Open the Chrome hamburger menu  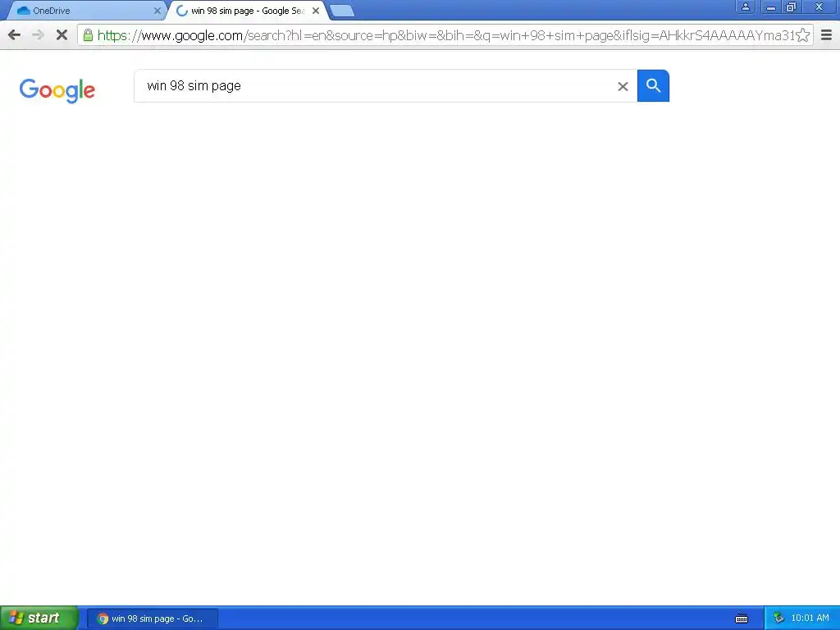(827, 35)
